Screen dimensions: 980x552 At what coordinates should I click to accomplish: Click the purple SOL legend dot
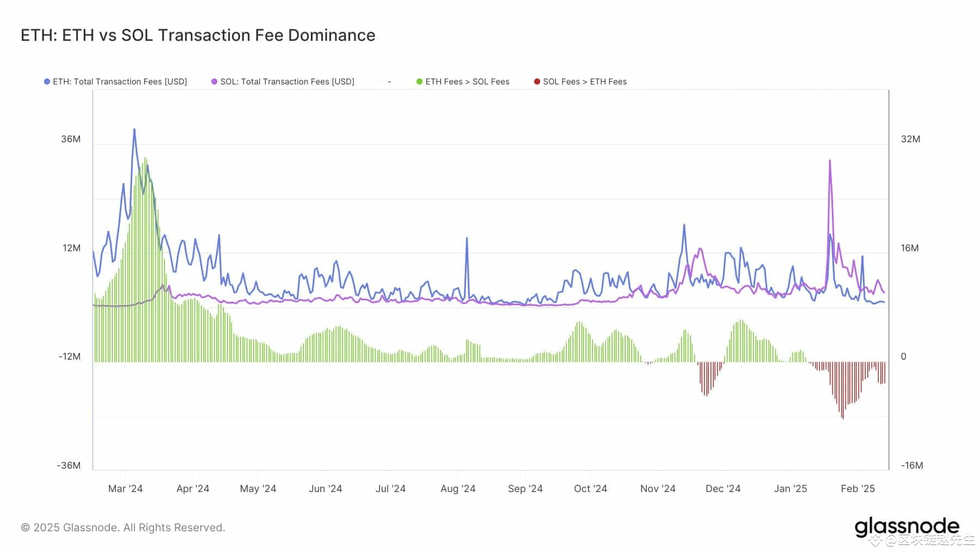tap(215, 81)
